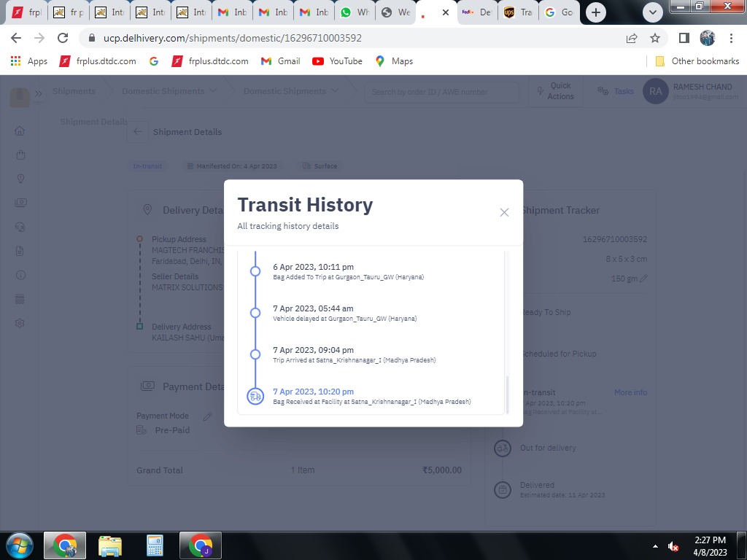Open the settings gear in sidebar
Screen dimensions: 747x560
[x=20, y=323]
